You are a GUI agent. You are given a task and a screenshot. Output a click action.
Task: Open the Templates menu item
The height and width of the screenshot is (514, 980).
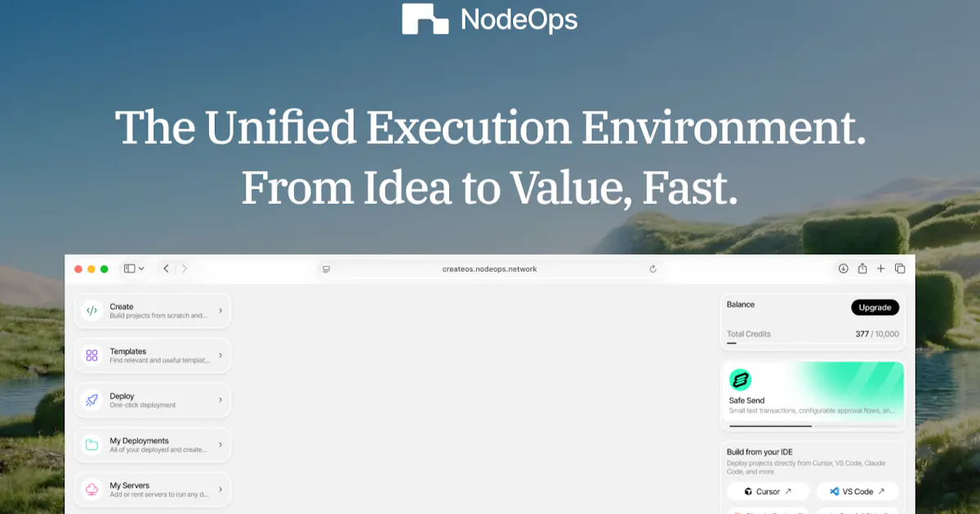153,356
